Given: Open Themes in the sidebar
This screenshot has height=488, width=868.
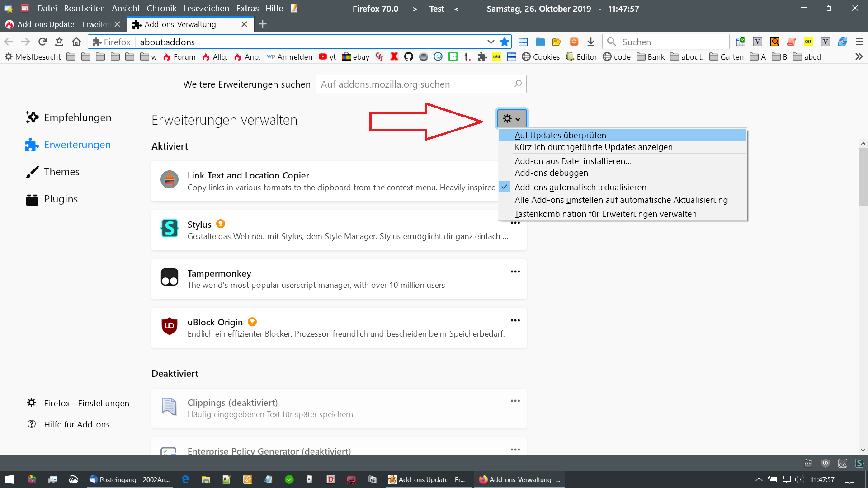Looking at the screenshot, I should click(61, 172).
